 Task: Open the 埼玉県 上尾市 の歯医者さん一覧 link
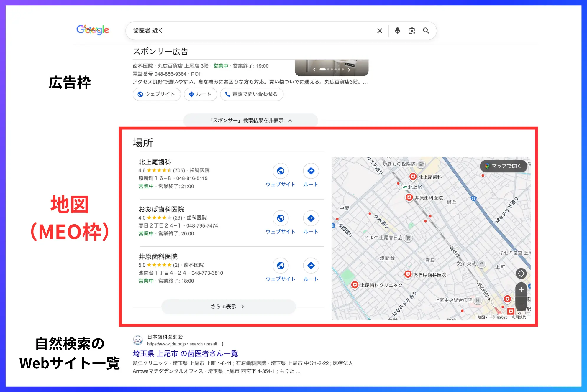[x=185, y=354]
